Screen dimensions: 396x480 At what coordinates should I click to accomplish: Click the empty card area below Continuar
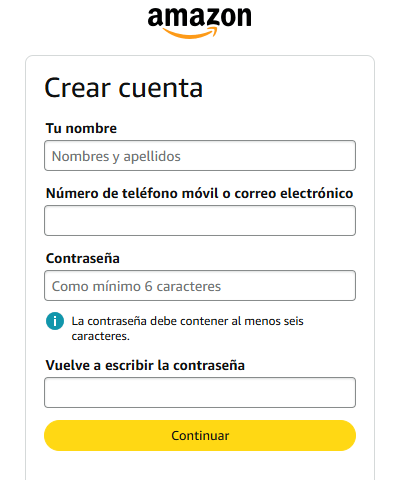point(200,467)
